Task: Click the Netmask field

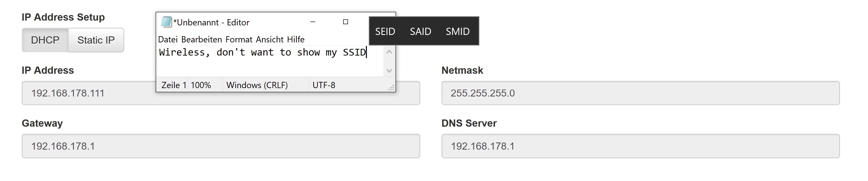Action: (640, 93)
